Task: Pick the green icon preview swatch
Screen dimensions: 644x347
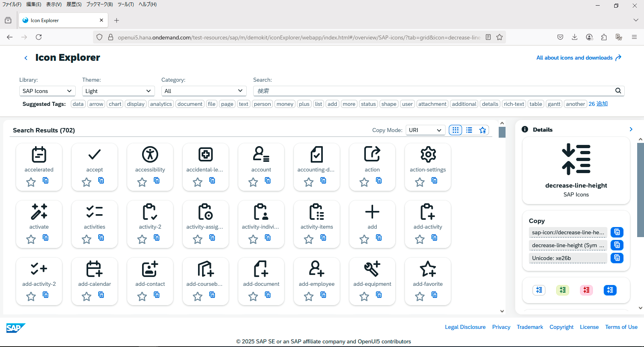Action: click(x=563, y=290)
